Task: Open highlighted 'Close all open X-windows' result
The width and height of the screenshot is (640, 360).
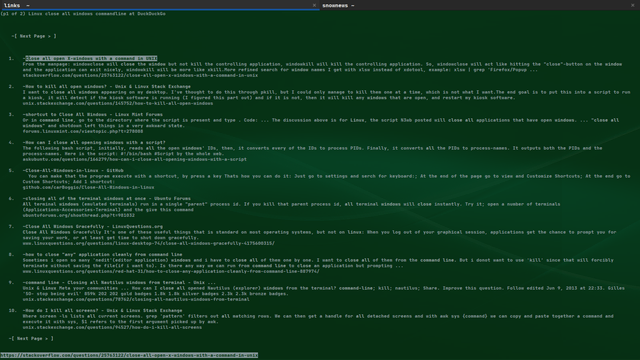Action: [91, 58]
